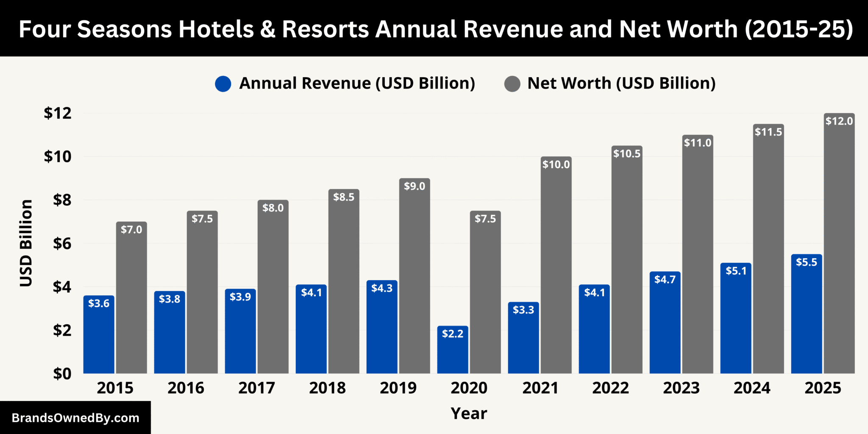Click the "$7.0" net worth bar label
Screen dimensions: 868x434
click(131, 230)
